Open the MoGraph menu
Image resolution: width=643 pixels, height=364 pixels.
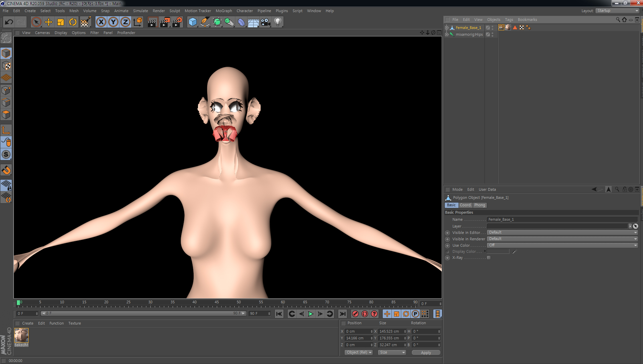(x=224, y=11)
